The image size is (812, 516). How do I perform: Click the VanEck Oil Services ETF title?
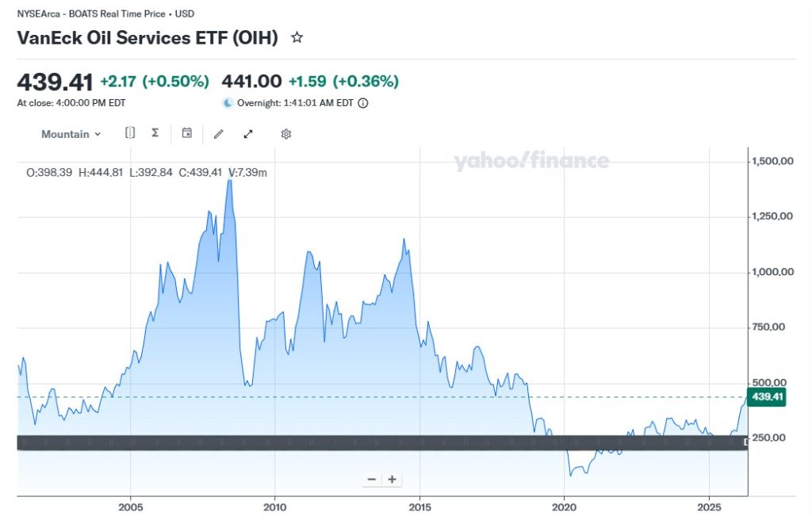tap(147, 37)
